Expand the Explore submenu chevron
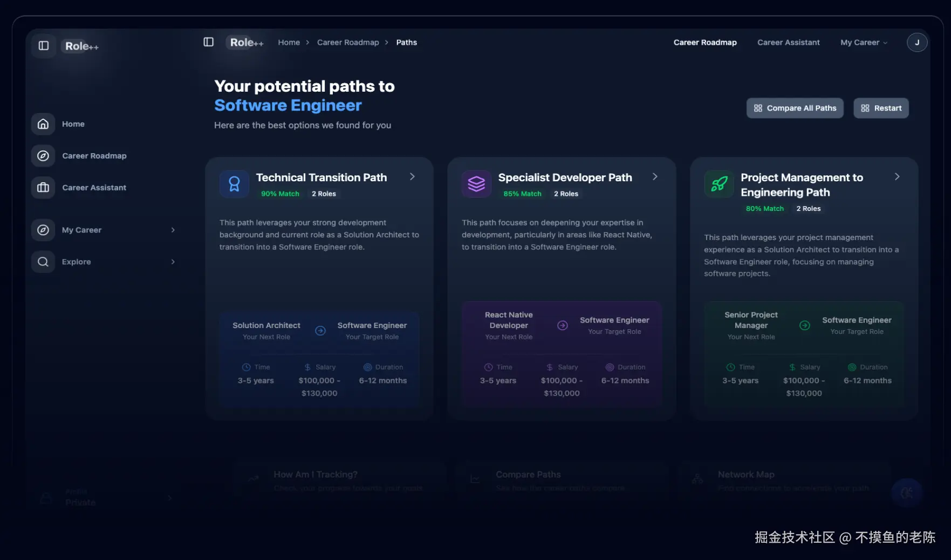 [173, 262]
